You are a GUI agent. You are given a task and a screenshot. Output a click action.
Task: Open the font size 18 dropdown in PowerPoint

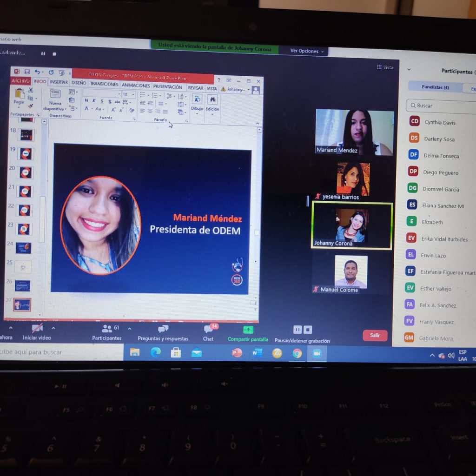(x=133, y=95)
